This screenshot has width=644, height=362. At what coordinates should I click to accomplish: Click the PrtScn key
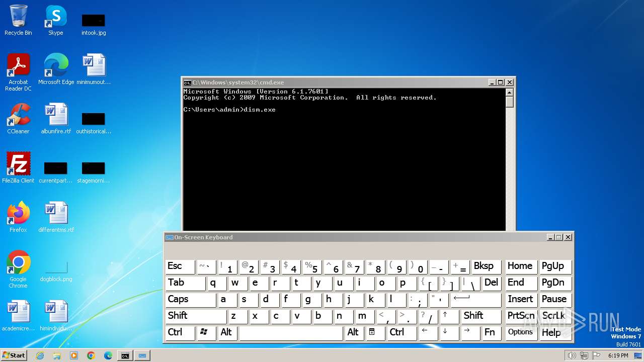click(x=521, y=316)
